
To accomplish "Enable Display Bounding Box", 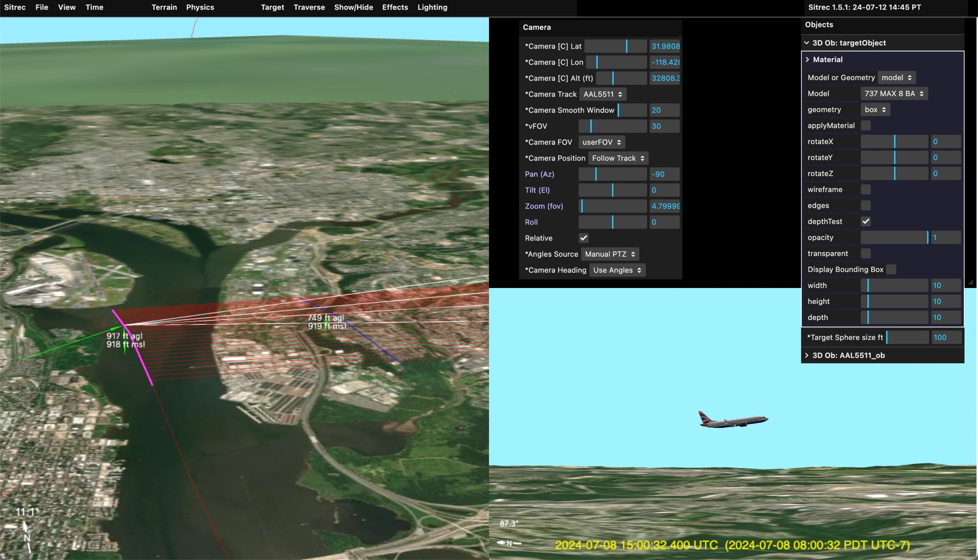I will click(x=891, y=269).
